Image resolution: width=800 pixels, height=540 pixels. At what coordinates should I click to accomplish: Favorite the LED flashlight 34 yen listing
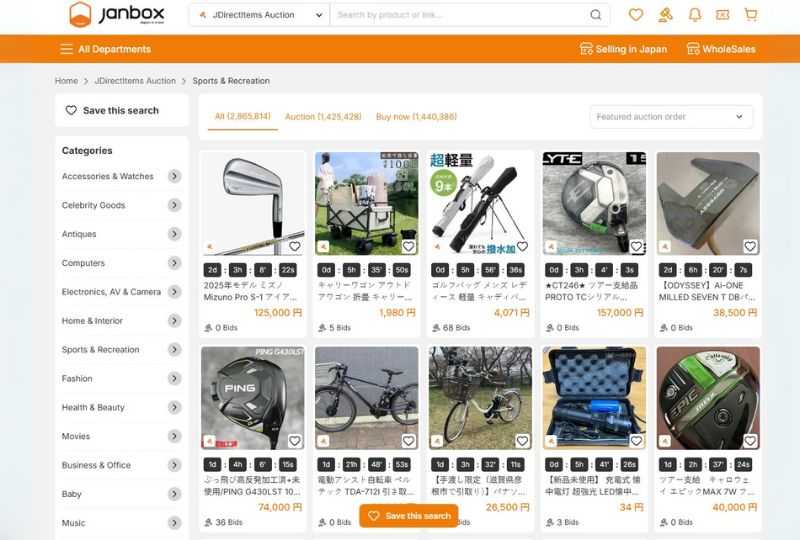pos(636,440)
